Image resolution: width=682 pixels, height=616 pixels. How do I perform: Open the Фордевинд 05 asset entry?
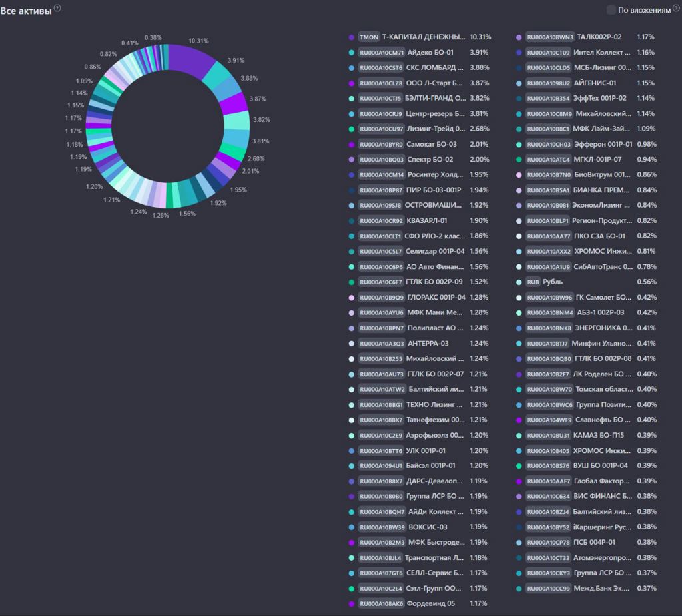(x=431, y=604)
